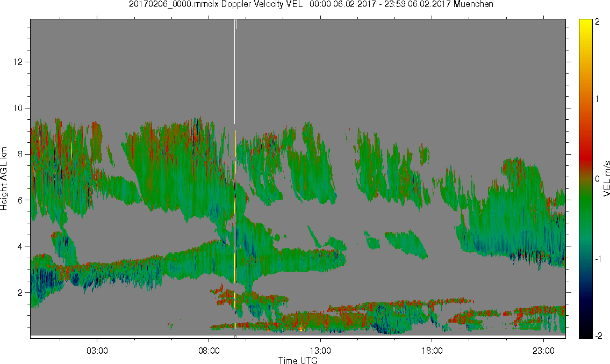Click the white vertical line near 09:00

pyautogui.click(x=234, y=72)
